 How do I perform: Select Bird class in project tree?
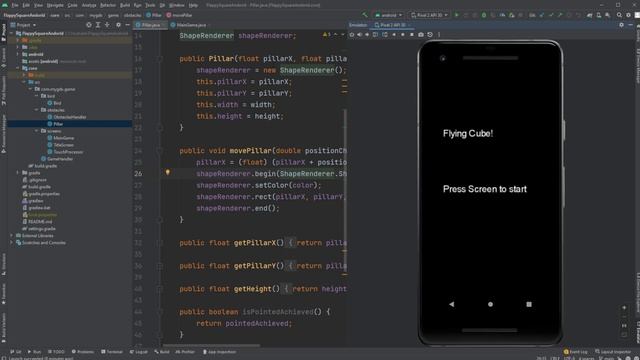(54, 103)
